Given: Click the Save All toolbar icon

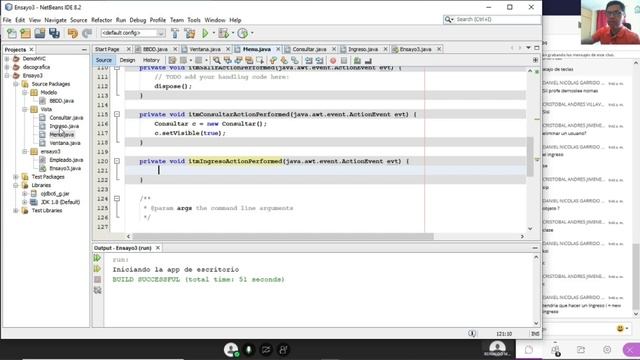Looking at the screenshot, I should 54,33.
